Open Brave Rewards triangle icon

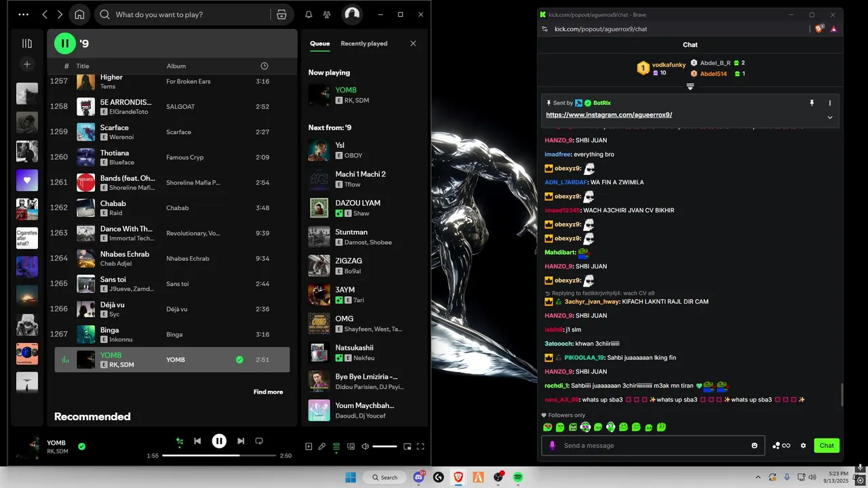[x=833, y=28]
